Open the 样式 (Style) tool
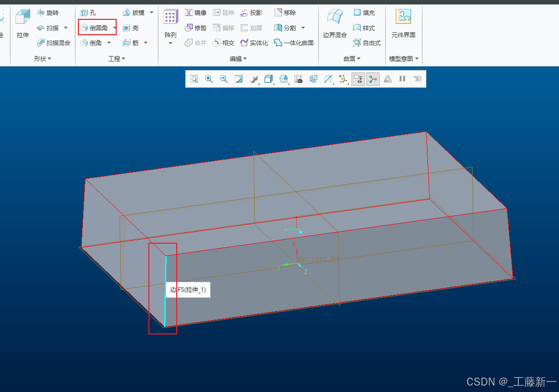Viewport: 559px width, 392px height. [x=364, y=28]
